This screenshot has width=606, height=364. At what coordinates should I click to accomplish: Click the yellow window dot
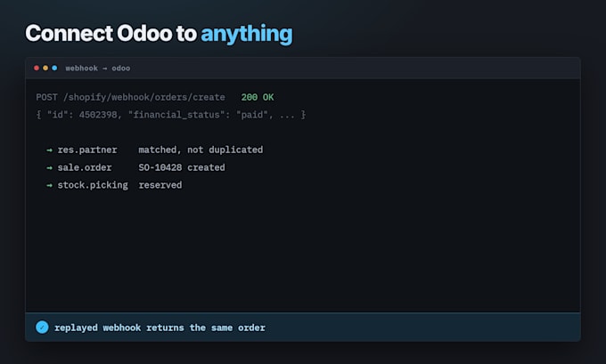(45, 68)
